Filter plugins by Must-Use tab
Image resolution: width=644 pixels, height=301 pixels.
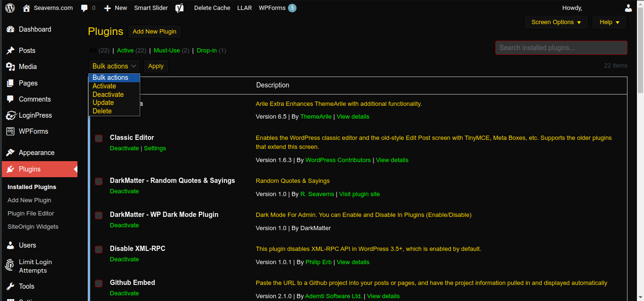pos(167,51)
